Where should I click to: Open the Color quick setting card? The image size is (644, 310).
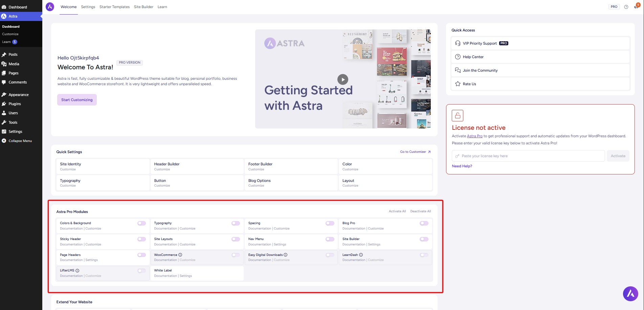[x=385, y=166]
